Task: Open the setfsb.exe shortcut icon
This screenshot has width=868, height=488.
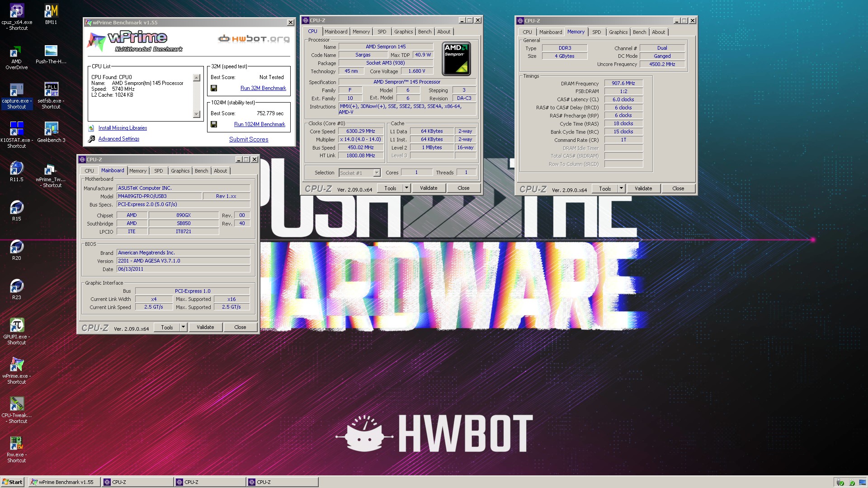Action: 51,90
